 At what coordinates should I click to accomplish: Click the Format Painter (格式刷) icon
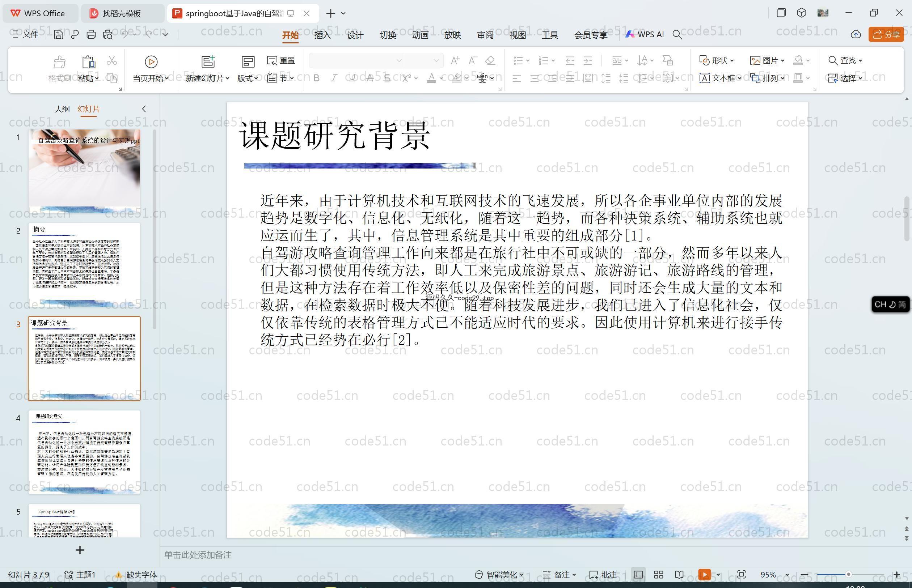60,61
